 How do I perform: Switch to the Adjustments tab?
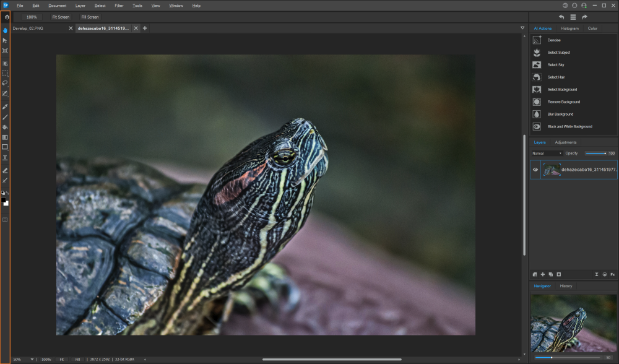pyautogui.click(x=566, y=142)
